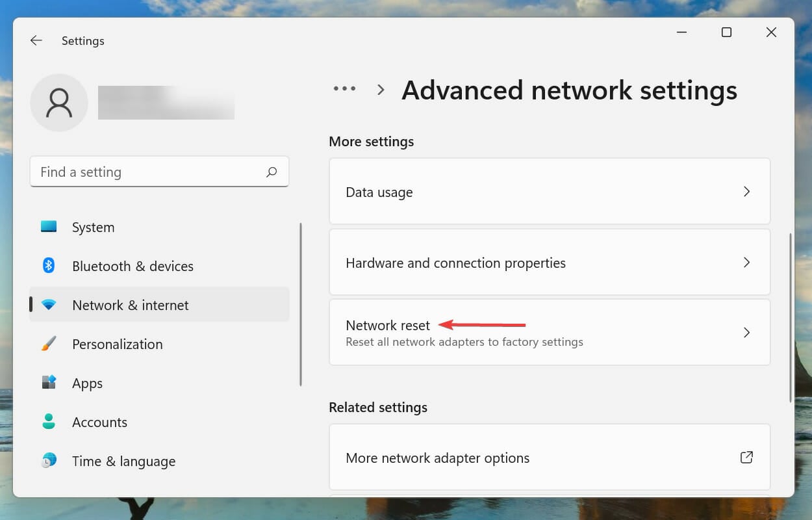Click the 'More settings' section label
Screen dimensions: 812x520
click(x=372, y=142)
